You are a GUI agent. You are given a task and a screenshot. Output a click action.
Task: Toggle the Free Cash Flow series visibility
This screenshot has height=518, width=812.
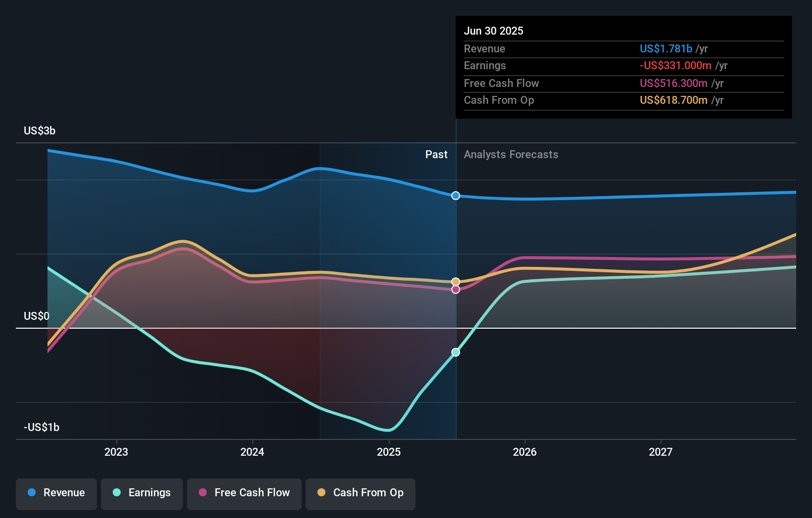click(244, 493)
